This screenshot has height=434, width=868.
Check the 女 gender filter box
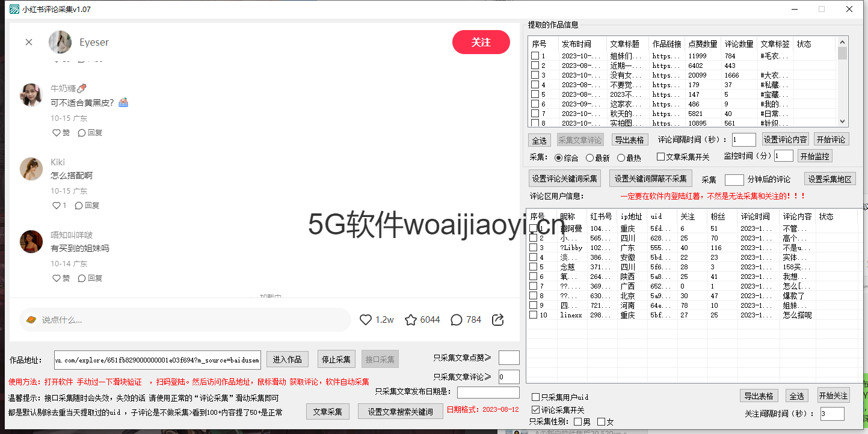601,422
